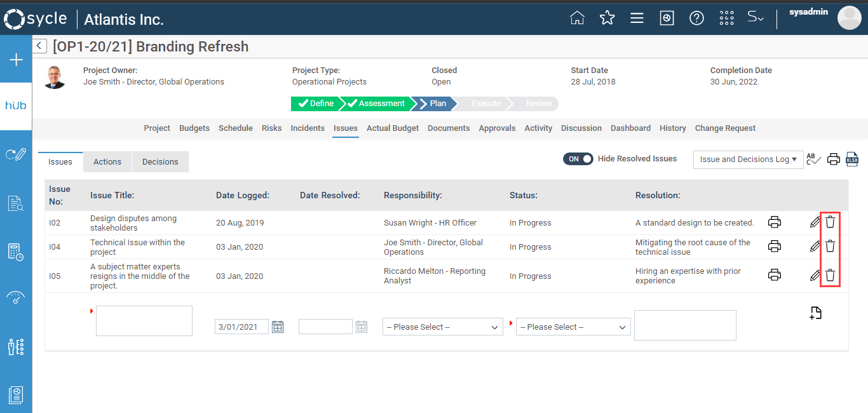Open the Approvals tab

tap(497, 128)
